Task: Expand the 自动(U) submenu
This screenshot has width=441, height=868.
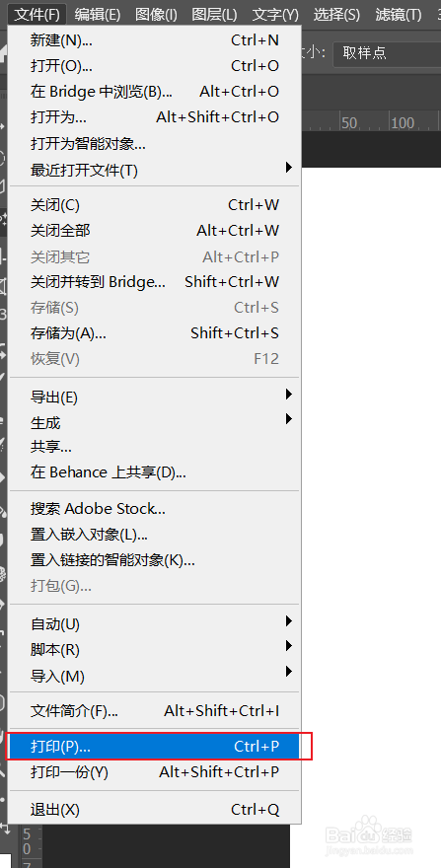Action: pos(154,623)
